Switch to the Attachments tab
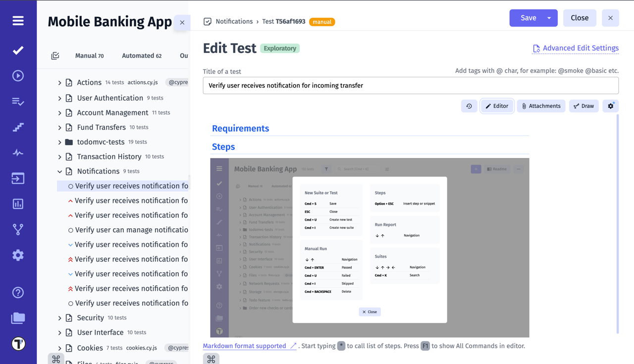 click(541, 105)
